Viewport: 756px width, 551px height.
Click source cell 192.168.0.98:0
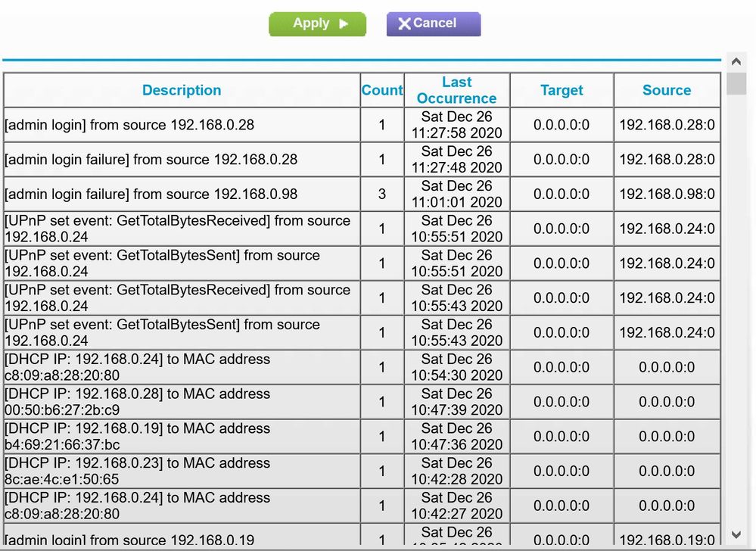667,195
